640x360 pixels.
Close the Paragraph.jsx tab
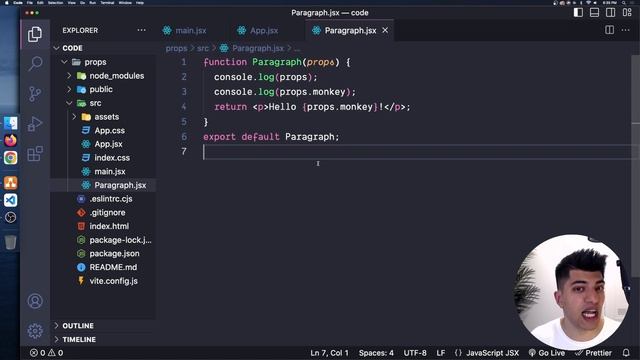(x=385, y=30)
